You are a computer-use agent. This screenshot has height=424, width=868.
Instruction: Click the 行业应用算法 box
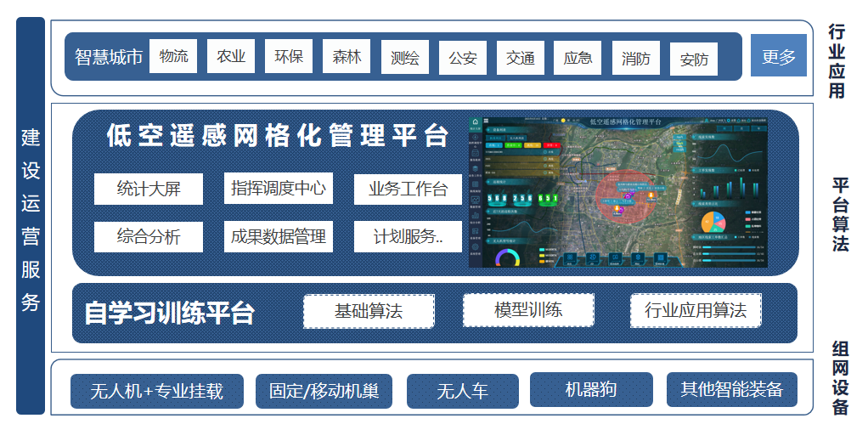[x=695, y=310]
